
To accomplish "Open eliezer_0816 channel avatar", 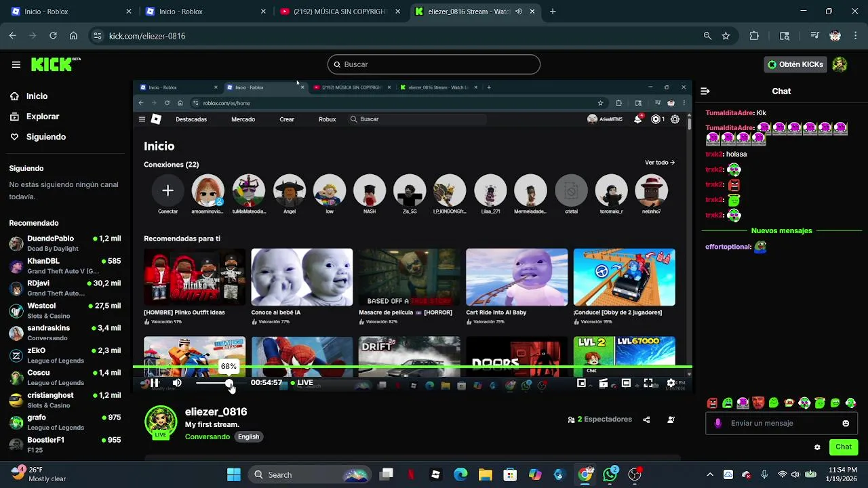I will [161, 422].
